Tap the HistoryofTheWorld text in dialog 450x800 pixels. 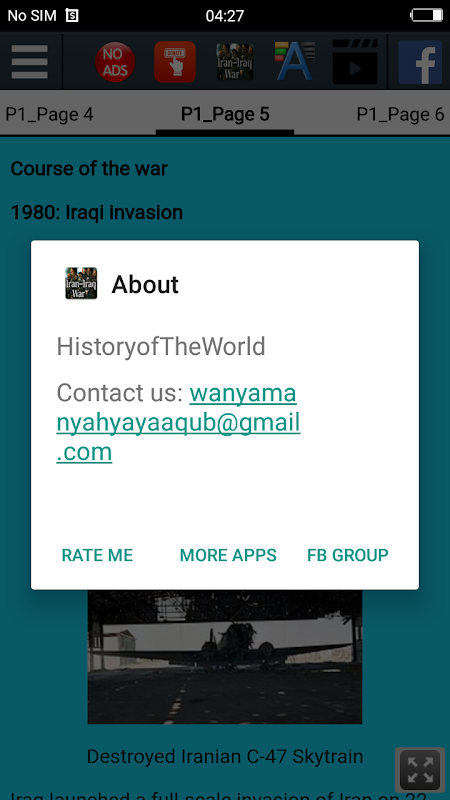[161, 347]
